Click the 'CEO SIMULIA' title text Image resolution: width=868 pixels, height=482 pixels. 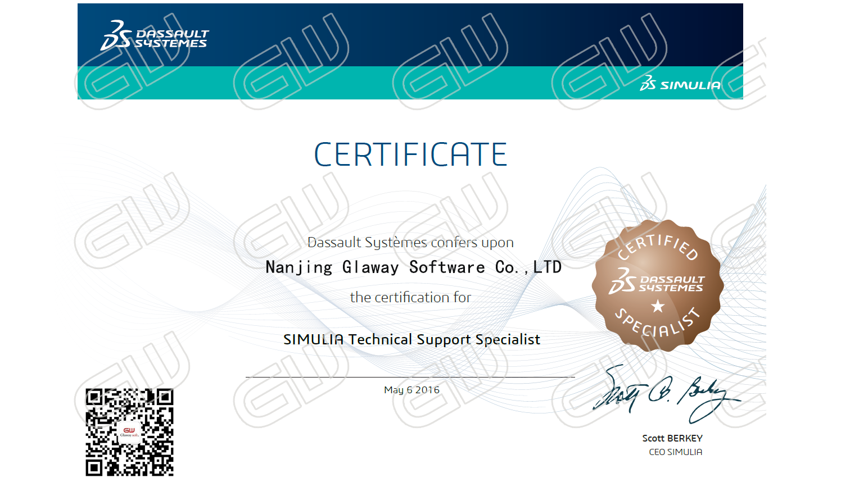675,452
